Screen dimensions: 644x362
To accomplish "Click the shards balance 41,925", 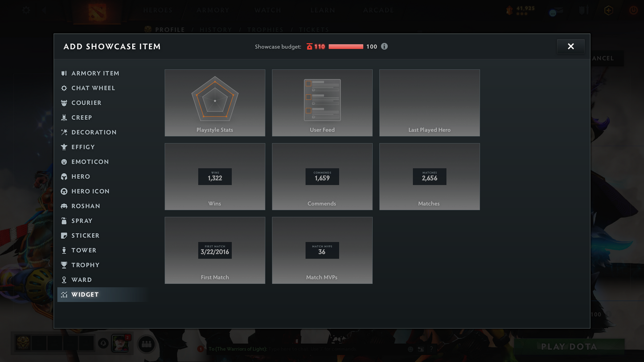I will coord(525,8).
